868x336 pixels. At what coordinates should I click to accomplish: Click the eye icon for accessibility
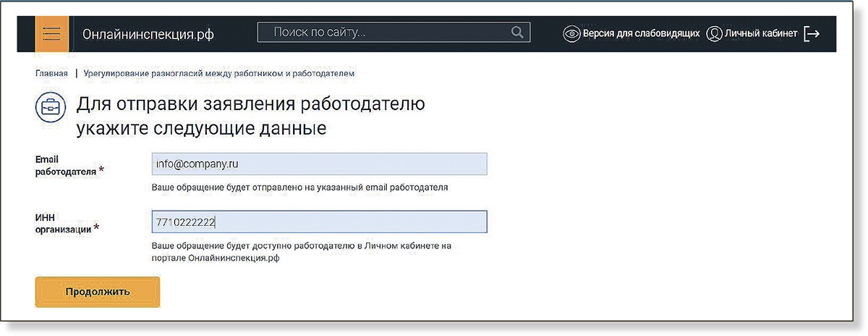(572, 33)
